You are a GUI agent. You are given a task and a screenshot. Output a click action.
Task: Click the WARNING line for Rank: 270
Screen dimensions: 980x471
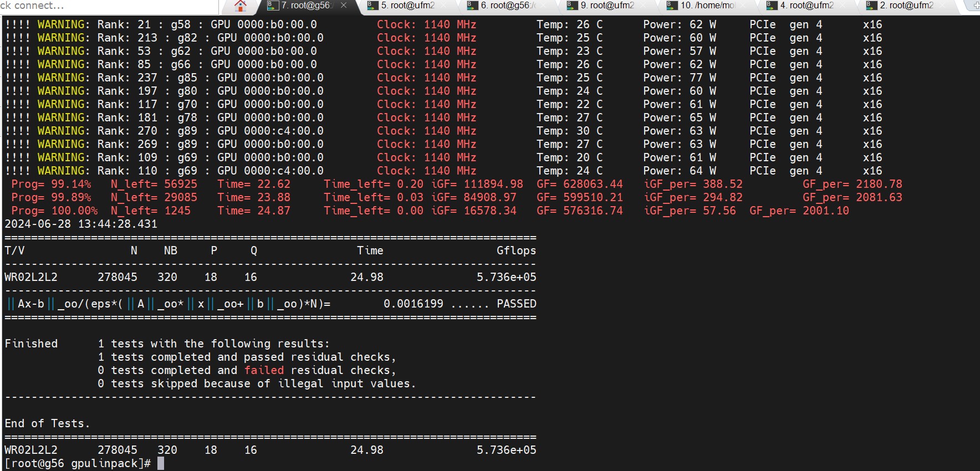pos(443,131)
